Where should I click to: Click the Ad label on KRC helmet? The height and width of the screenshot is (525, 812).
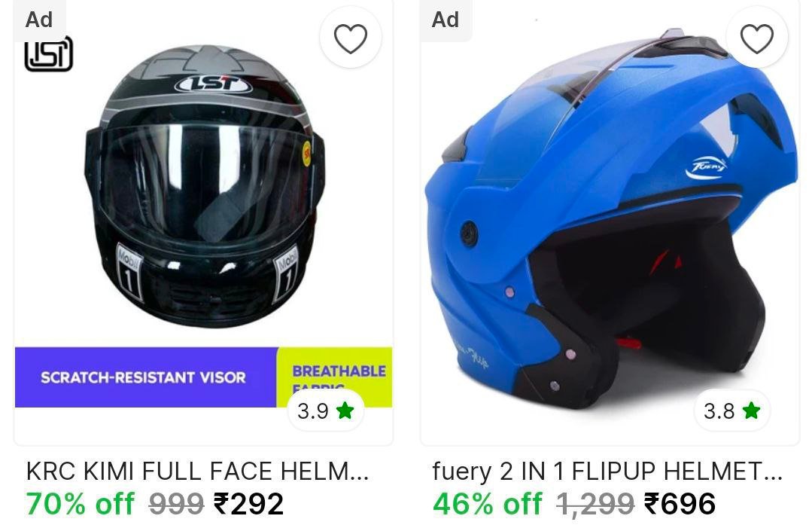coord(39,20)
